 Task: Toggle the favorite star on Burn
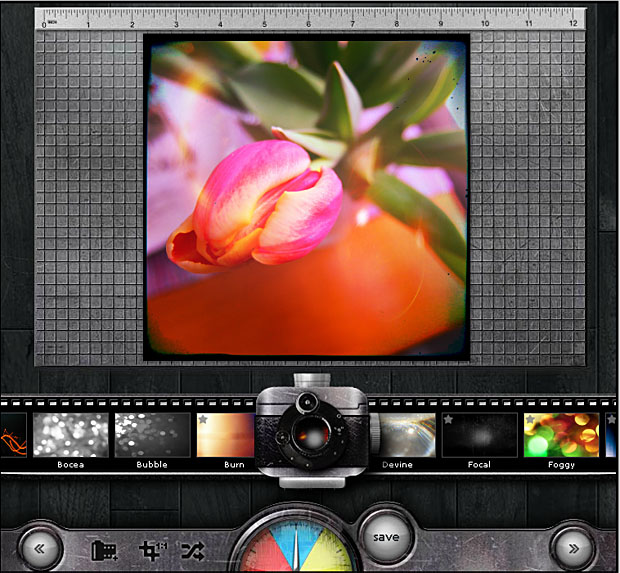tap(204, 420)
